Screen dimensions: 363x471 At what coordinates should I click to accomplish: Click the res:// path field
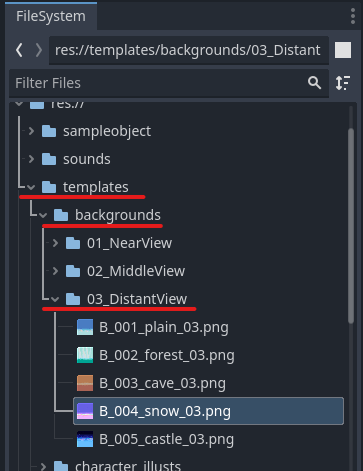(x=189, y=50)
